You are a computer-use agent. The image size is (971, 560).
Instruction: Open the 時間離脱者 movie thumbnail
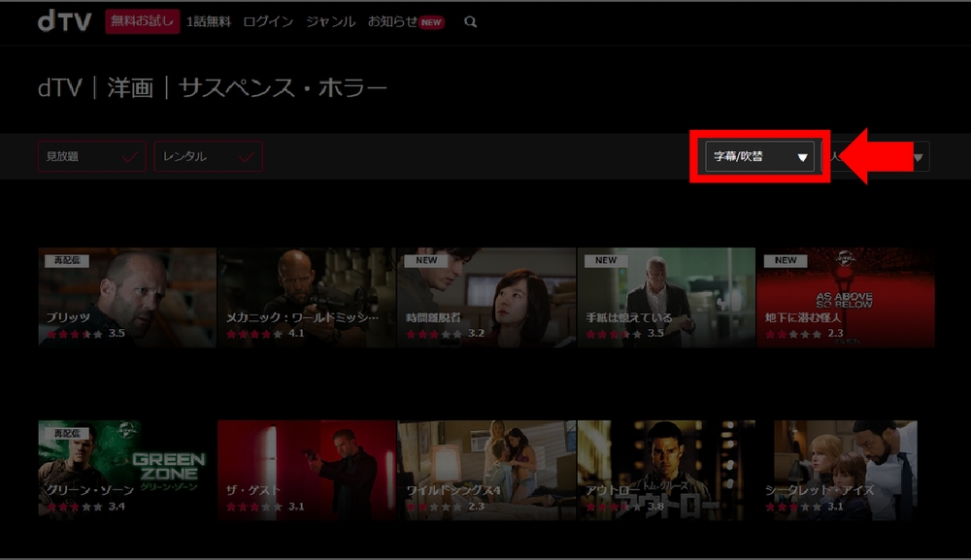486,298
